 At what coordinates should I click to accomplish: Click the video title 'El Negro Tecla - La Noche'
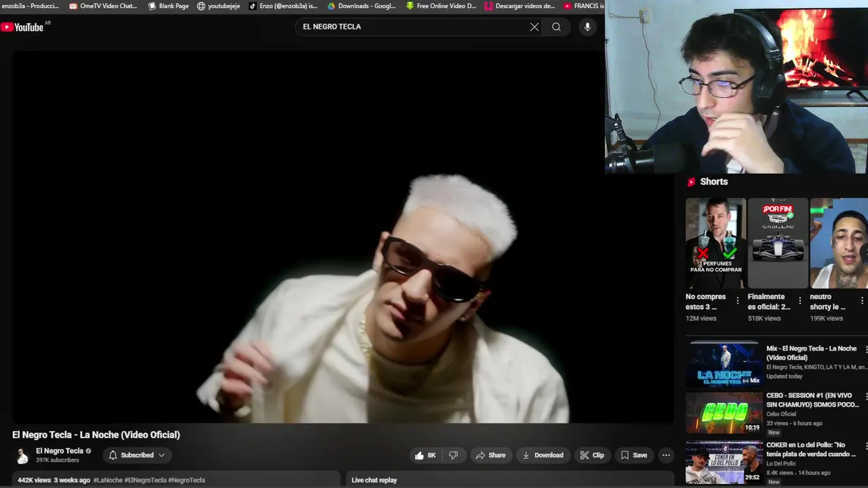[x=96, y=435]
